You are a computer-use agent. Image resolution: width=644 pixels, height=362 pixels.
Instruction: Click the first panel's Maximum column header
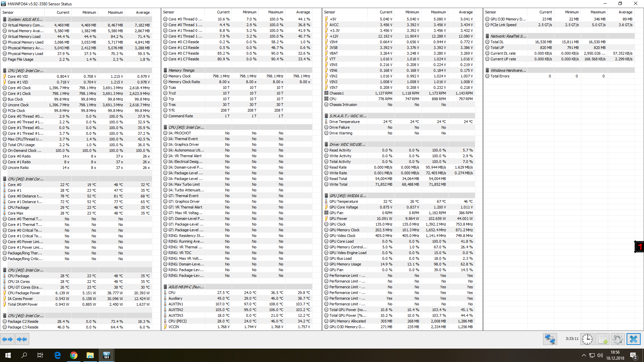tap(115, 12)
